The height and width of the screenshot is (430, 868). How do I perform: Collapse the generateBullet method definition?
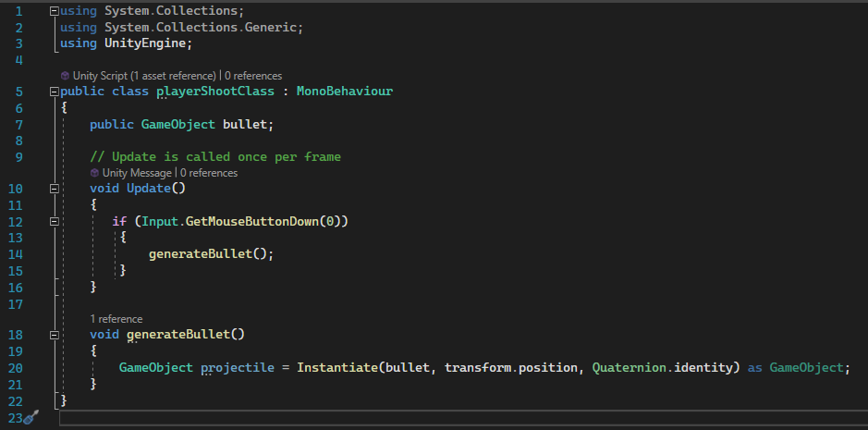coord(54,334)
